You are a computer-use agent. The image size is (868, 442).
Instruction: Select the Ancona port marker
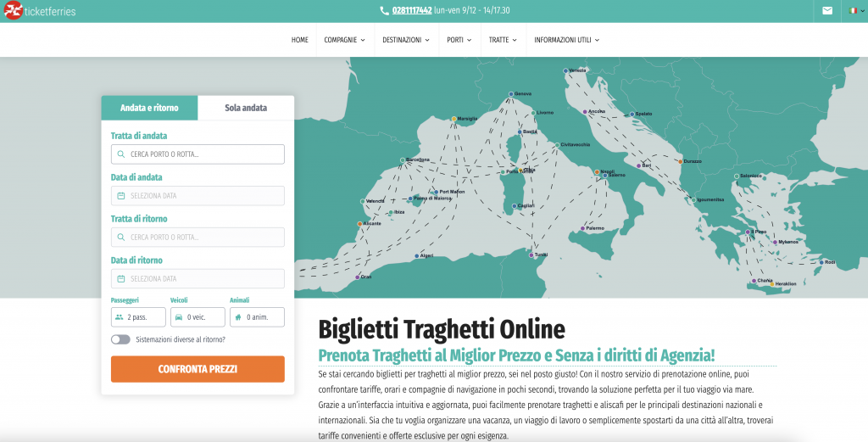[585, 112]
